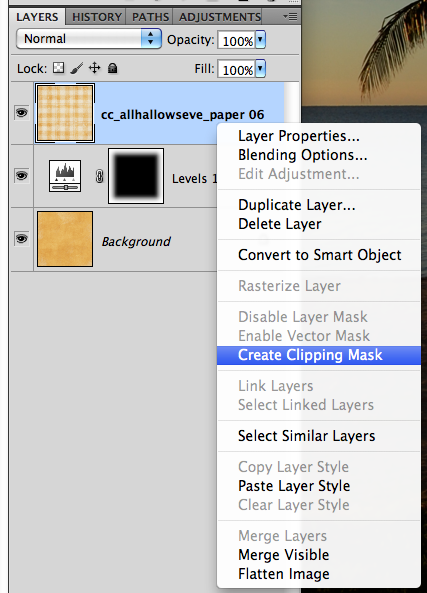Click the lock image pixels brush icon
Screen dimensions: 427x593
pyautogui.click(x=76, y=68)
